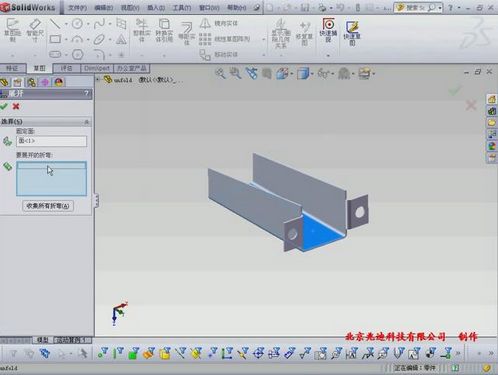
Task: Select the Circle sketch tool
Action: click(x=77, y=24)
